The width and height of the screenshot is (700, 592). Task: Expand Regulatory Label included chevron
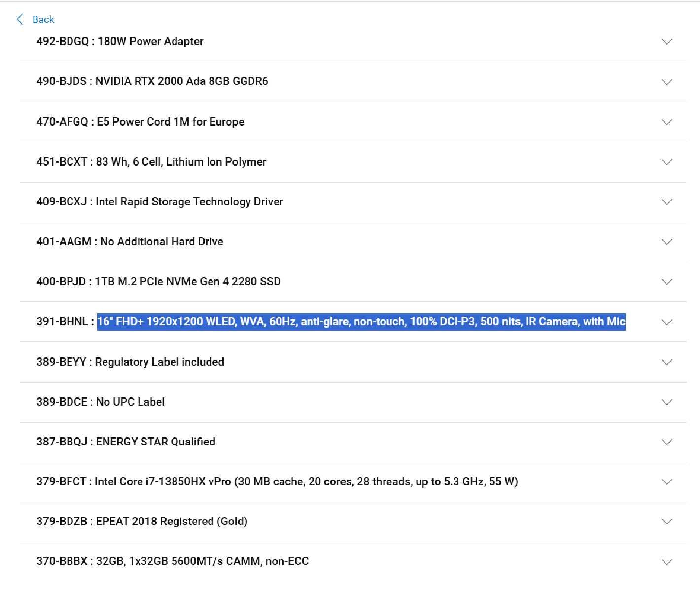coord(666,362)
